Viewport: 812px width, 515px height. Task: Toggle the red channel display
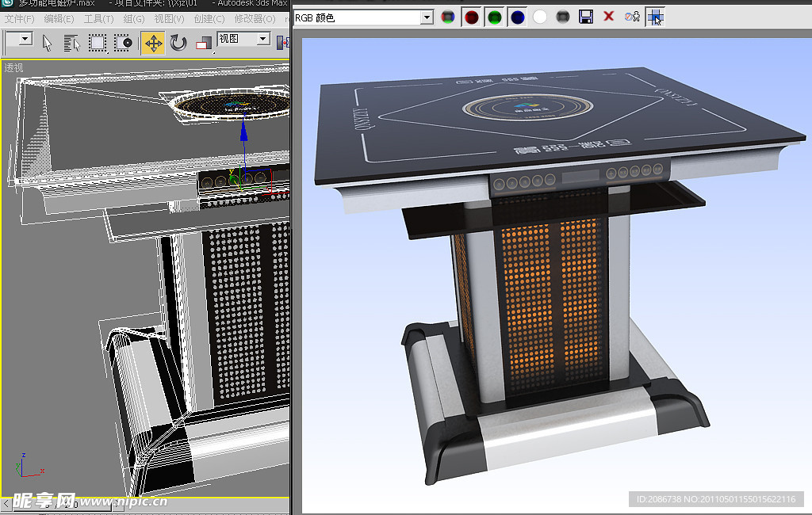pos(472,17)
